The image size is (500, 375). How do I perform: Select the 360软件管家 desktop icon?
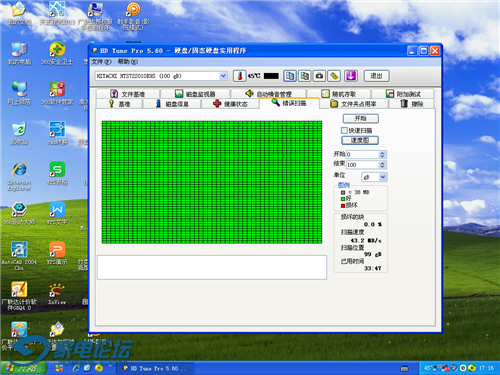(57, 94)
